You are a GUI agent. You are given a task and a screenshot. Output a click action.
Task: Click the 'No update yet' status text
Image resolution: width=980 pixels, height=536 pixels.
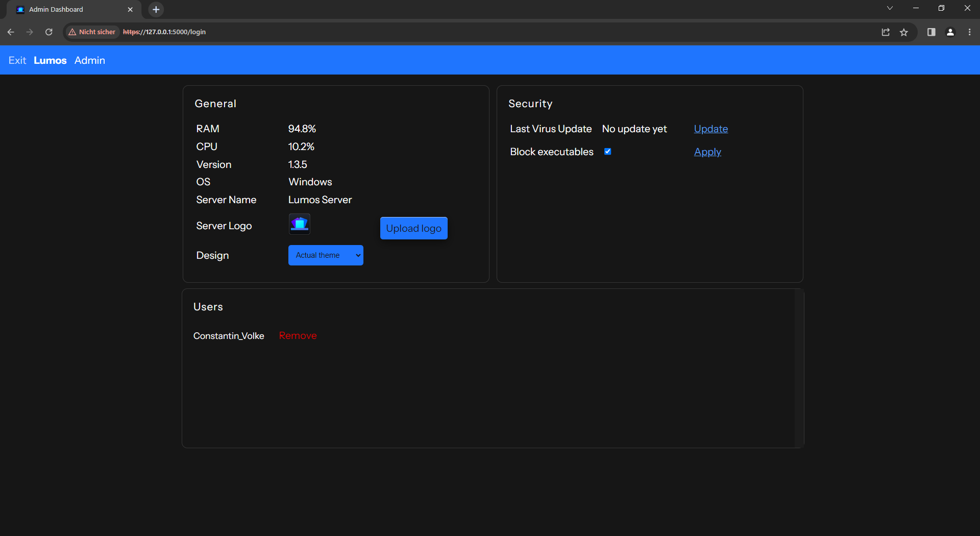[x=634, y=129]
